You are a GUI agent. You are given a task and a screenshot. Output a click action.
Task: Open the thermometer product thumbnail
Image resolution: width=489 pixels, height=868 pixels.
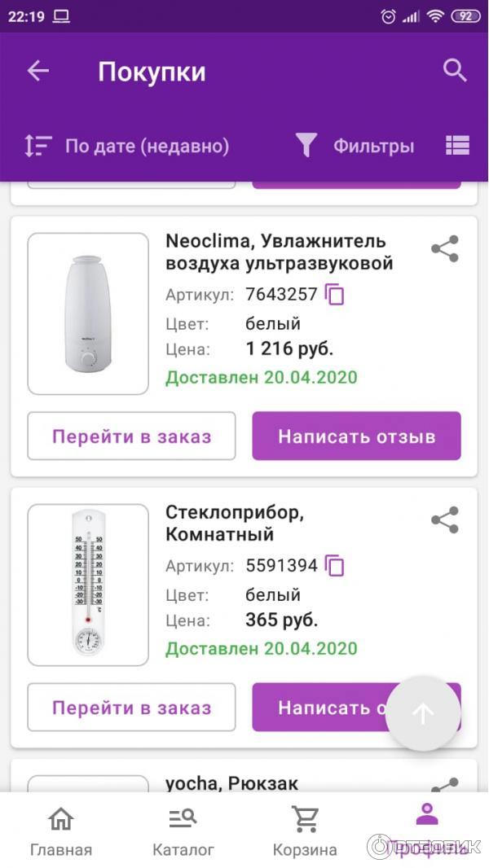point(88,585)
